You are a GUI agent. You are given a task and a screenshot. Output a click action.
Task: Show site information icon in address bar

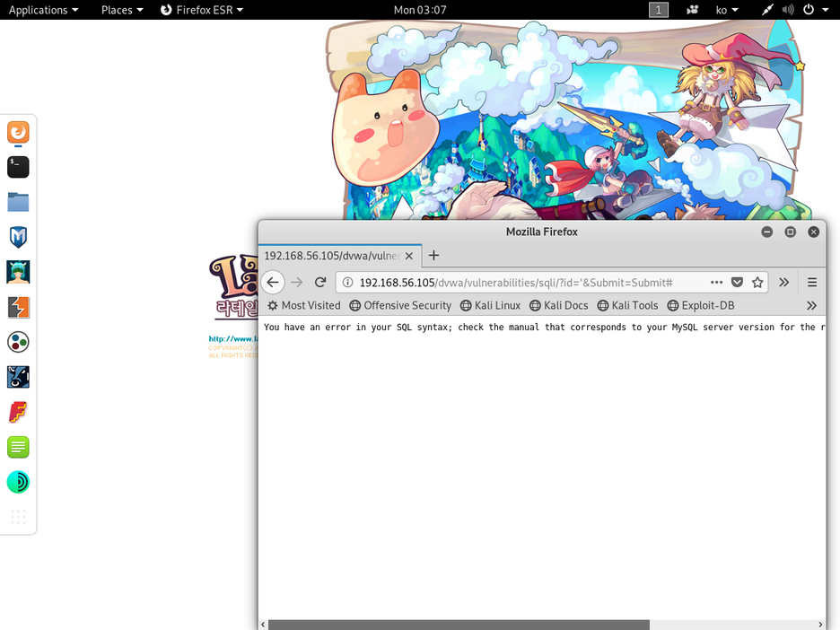pos(347,283)
